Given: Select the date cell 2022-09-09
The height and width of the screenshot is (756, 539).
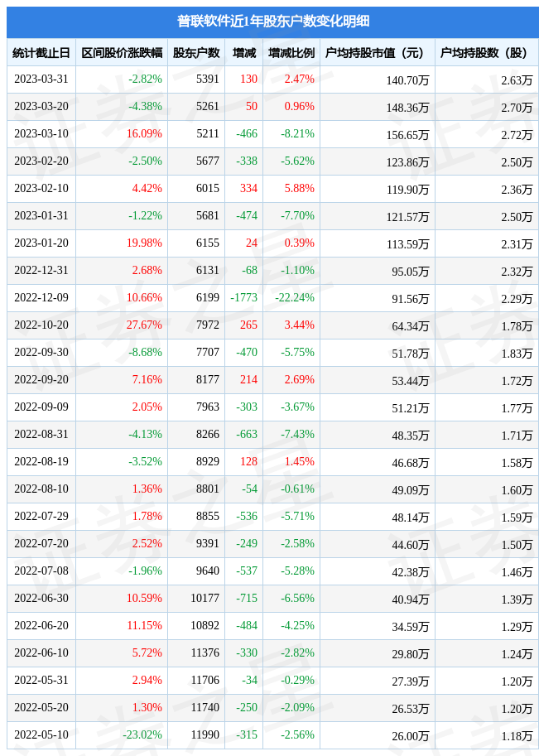Looking at the screenshot, I should pyautogui.click(x=41, y=407).
